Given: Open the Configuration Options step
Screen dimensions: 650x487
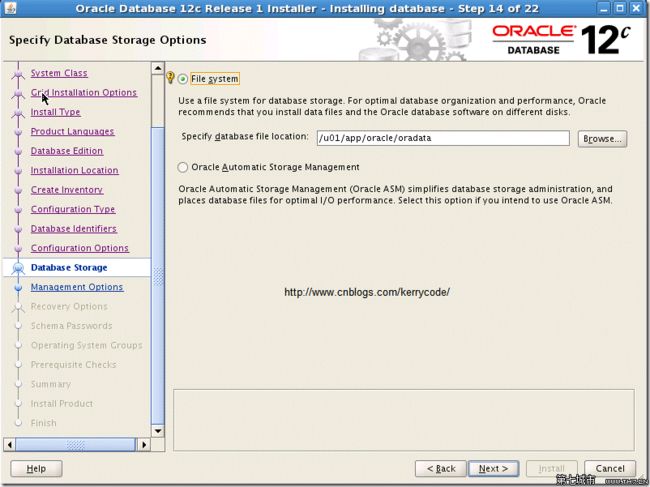Looking at the screenshot, I should [x=80, y=248].
